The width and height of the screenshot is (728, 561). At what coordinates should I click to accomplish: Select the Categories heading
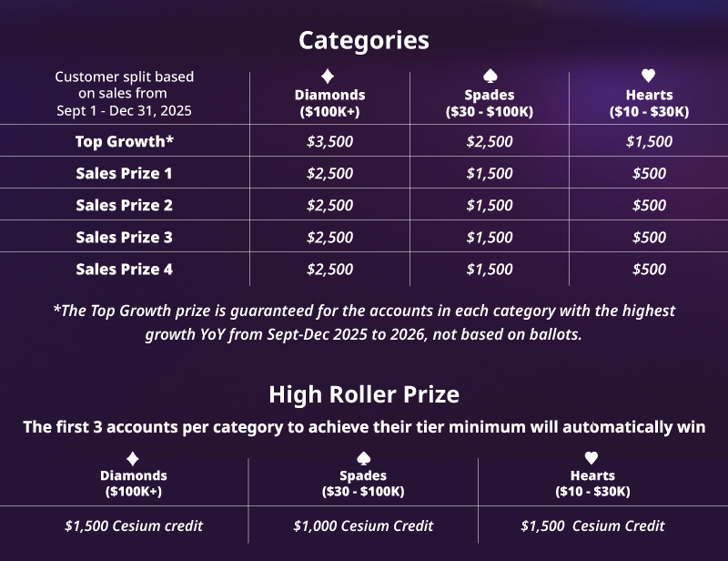click(363, 40)
